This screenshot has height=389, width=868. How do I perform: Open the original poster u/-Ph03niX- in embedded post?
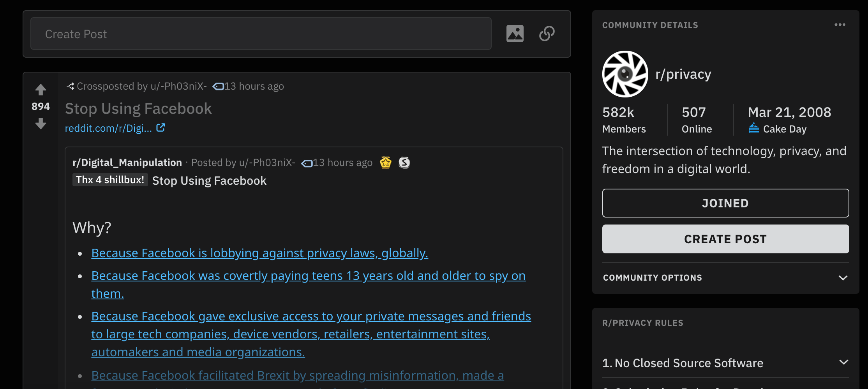click(x=267, y=163)
